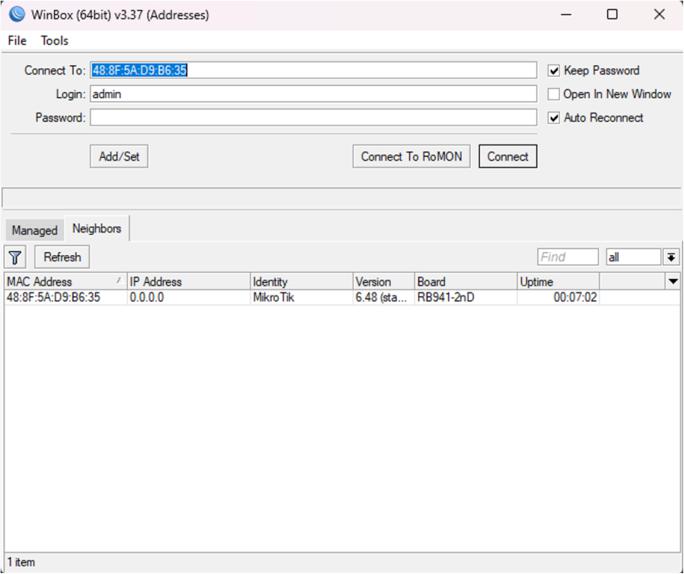Click the Find search box
The width and height of the screenshot is (684, 574).
pyautogui.click(x=567, y=257)
